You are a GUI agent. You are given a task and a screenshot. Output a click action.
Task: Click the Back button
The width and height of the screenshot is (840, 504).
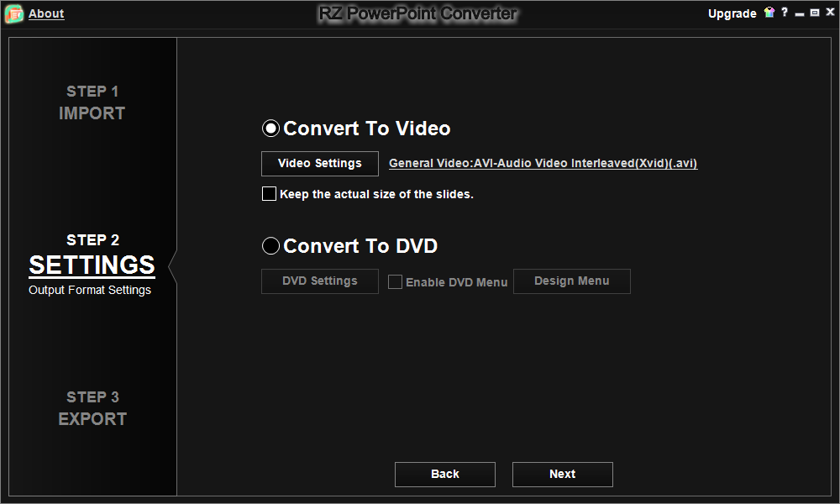tap(444, 474)
